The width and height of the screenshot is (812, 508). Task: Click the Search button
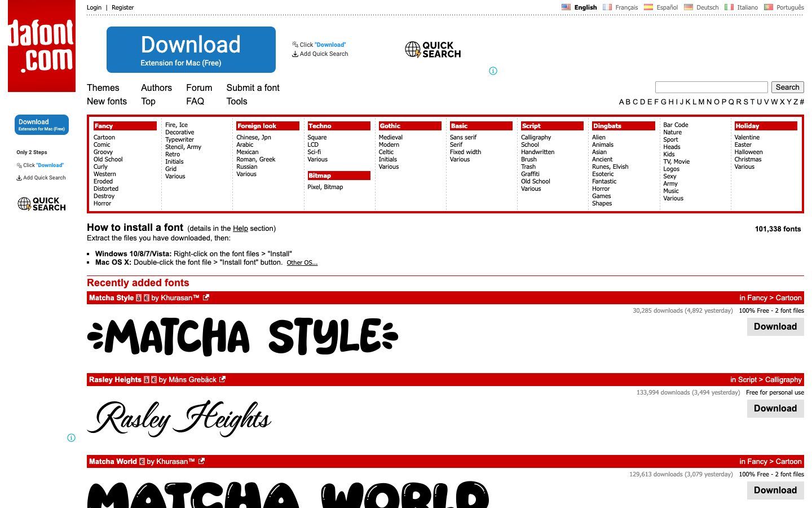coord(787,87)
